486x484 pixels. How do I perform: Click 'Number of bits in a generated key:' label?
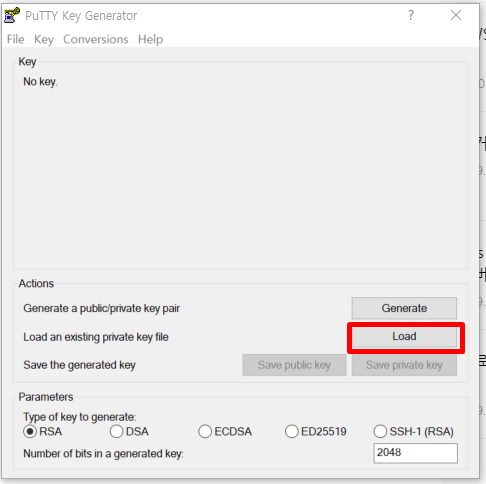pos(103,454)
